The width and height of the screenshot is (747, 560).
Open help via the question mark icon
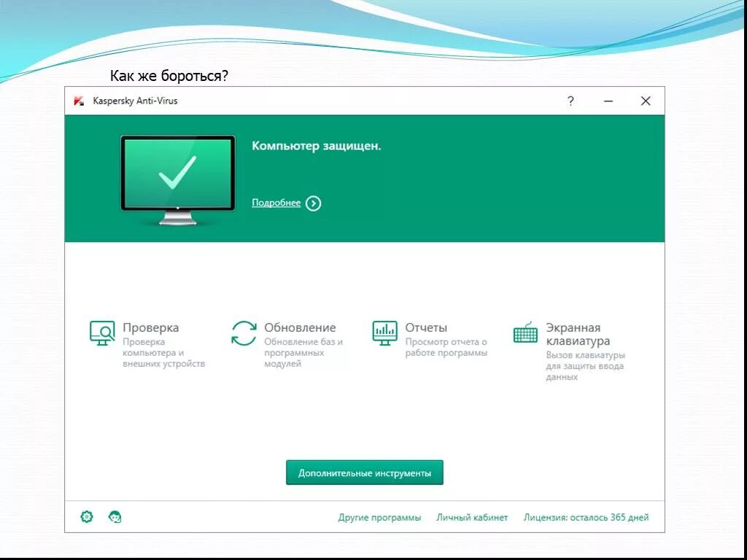click(x=570, y=101)
